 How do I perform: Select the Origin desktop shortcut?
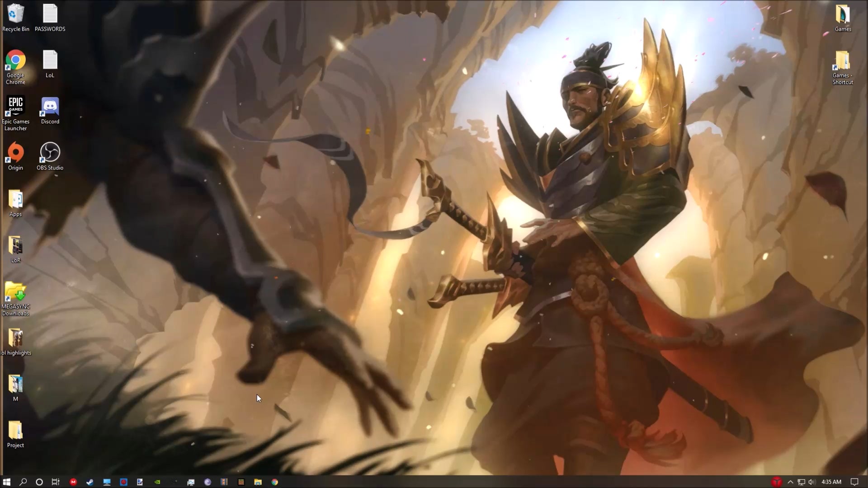[x=15, y=157]
